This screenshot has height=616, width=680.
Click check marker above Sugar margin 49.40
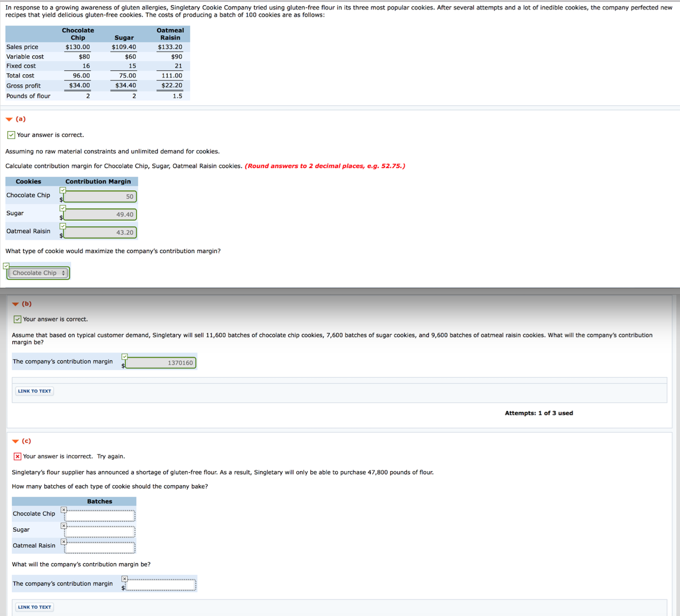click(63, 208)
